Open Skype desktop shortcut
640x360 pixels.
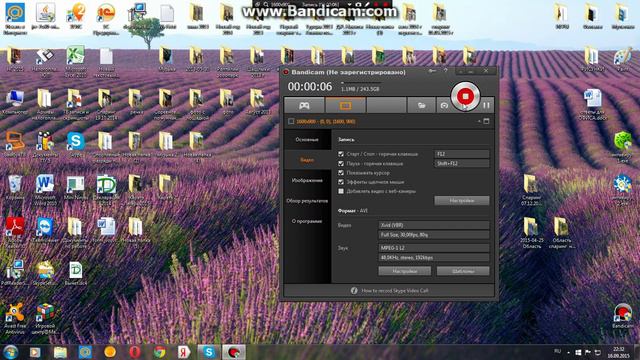(x=76, y=144)
